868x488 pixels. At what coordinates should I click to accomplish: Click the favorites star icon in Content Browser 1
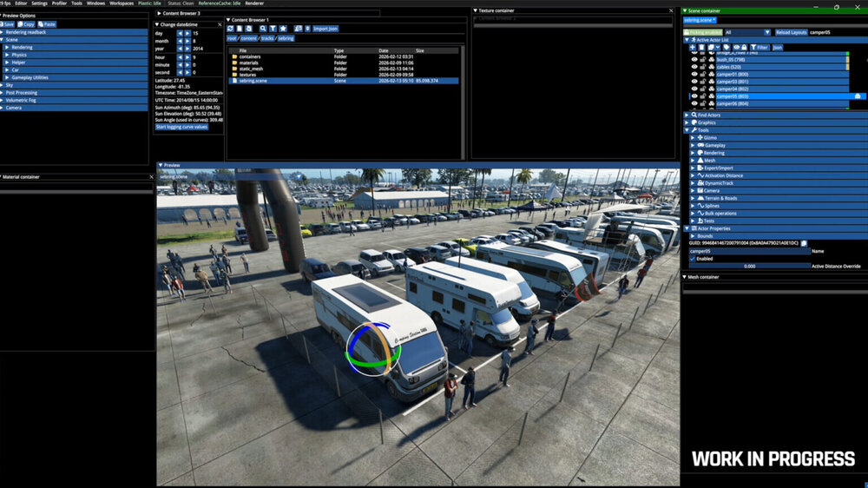pyautogui.click(x=283, y=29)
